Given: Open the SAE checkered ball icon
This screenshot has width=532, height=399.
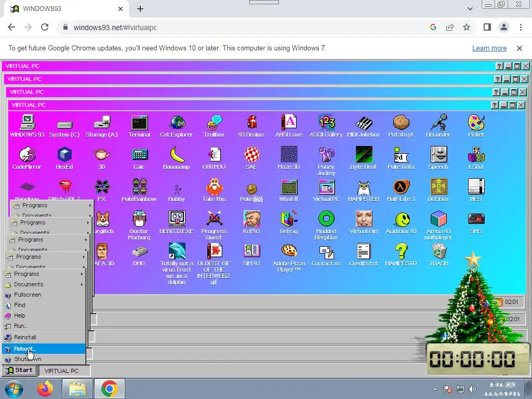Looking at the screenshot, I should 251,158.
